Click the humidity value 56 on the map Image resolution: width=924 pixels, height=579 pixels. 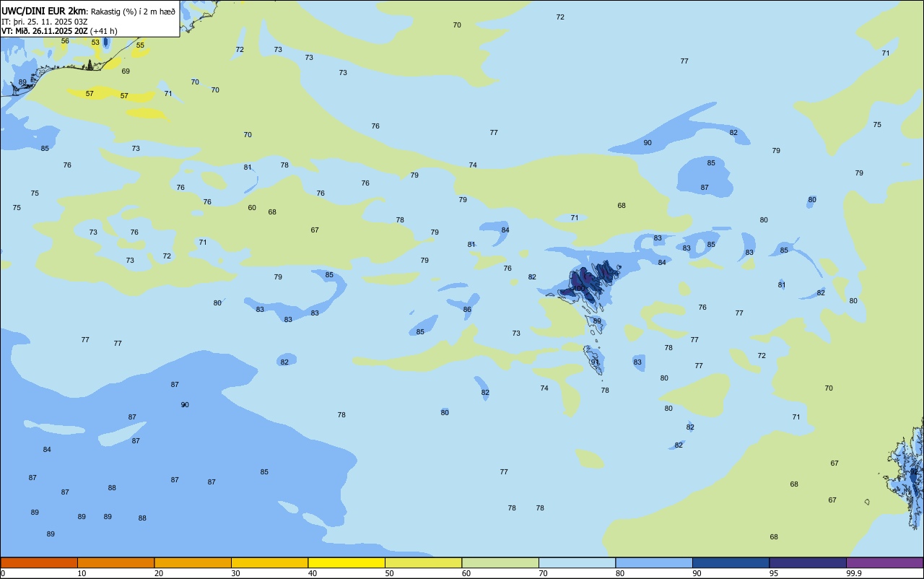point(65,41)
